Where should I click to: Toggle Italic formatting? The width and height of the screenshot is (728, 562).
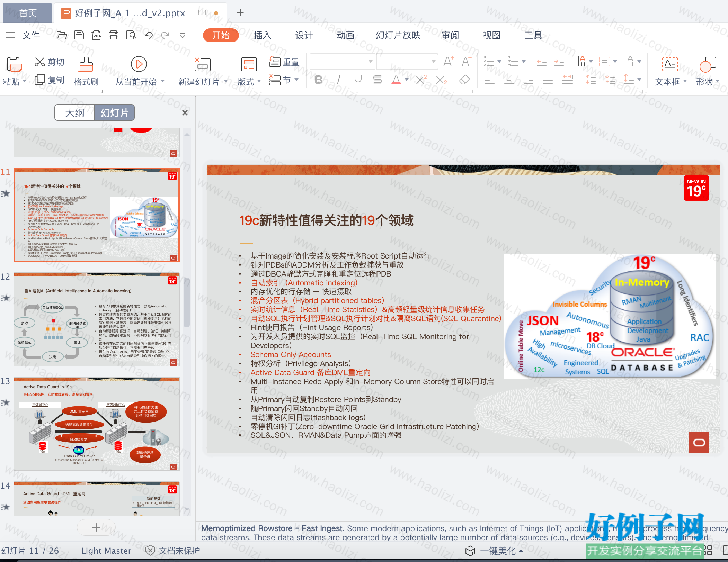pos(339,80)
